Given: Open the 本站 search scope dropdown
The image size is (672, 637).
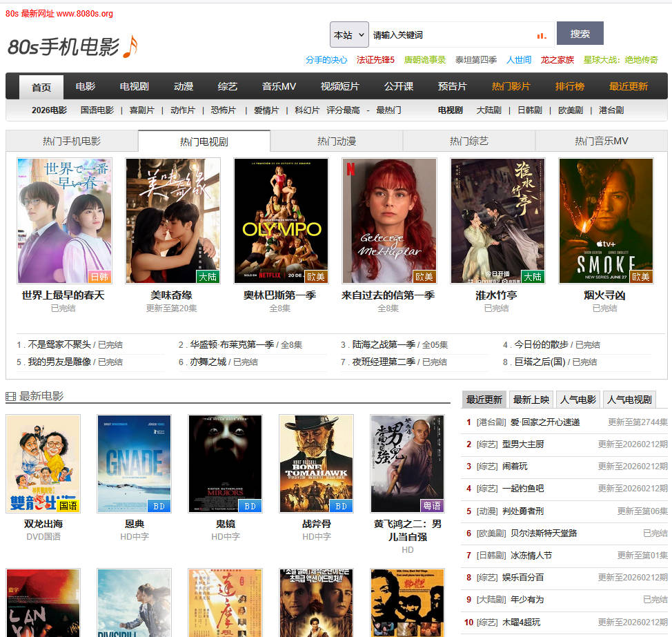Looking at the screenshot, I should point(349,35).
